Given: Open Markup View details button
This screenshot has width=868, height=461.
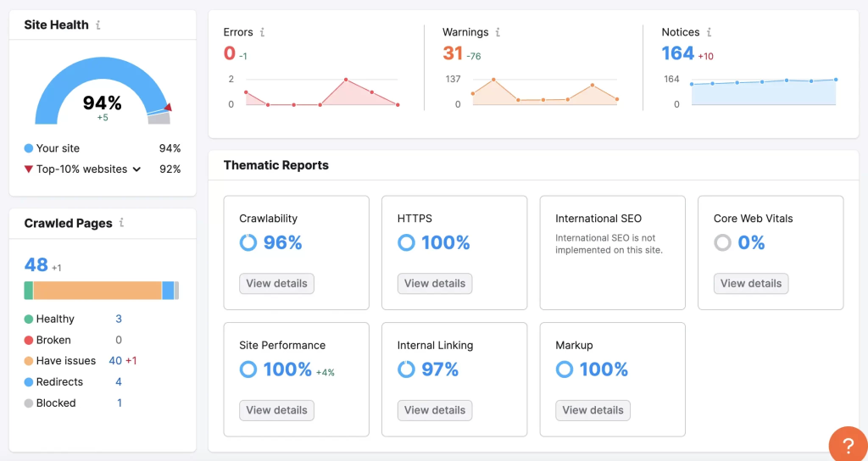Looking at the screenshot, I should click(x=593, y=410).
